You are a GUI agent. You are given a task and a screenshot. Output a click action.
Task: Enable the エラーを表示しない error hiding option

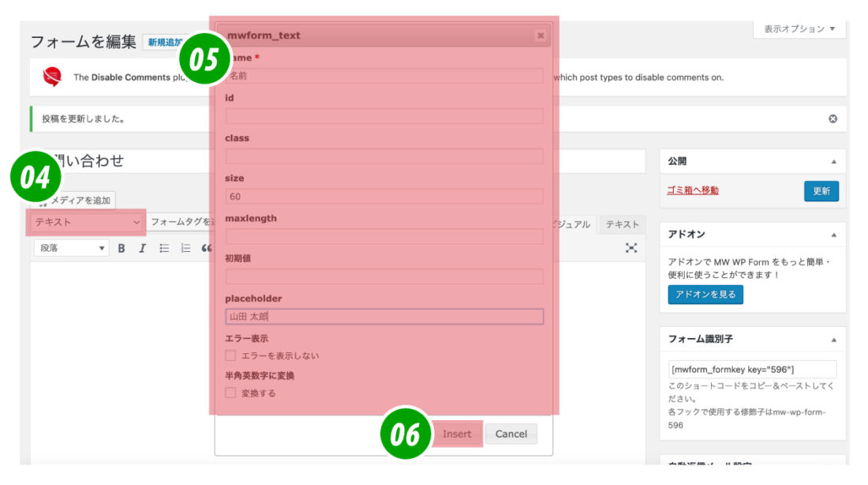tap(229, 355)
